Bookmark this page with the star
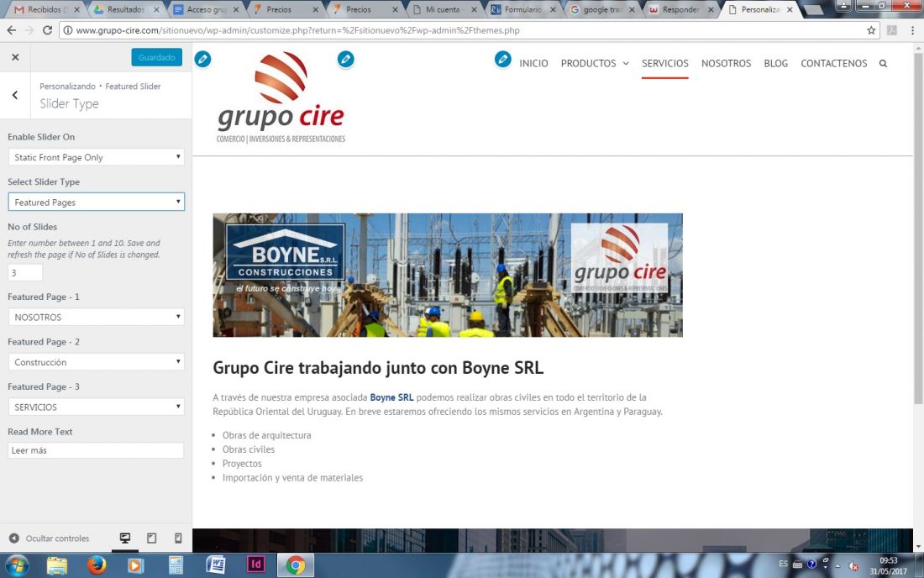The height and width of the screenshot is (578, 924). point(871,30)
